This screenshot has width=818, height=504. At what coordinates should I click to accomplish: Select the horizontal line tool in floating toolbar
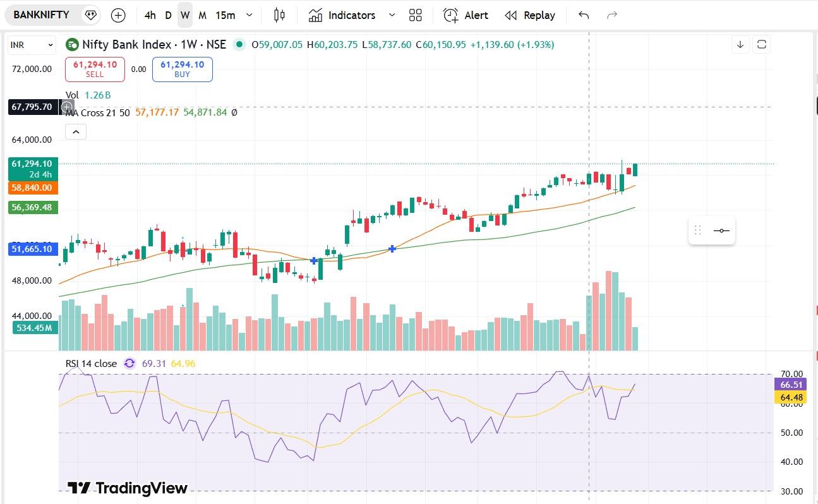pyautogui.click(x=721, y=231)
